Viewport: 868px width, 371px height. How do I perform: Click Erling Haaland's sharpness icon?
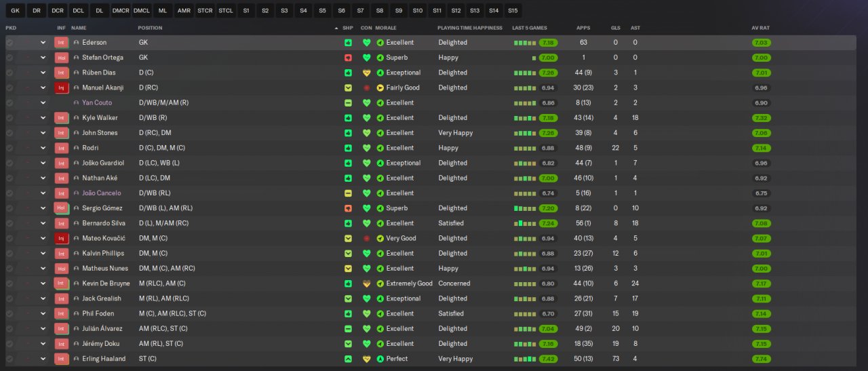348,359
